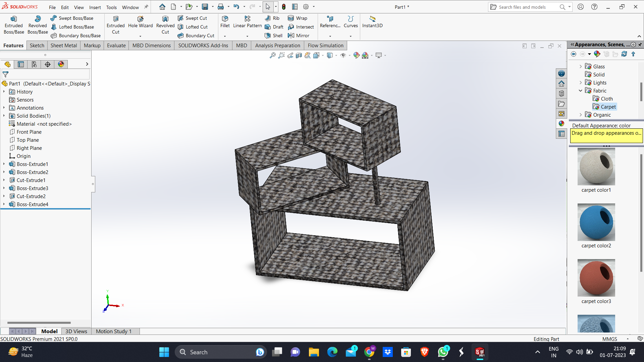
Task: Open the DisplayManager tab icon
Action: (x=61, y=64)
